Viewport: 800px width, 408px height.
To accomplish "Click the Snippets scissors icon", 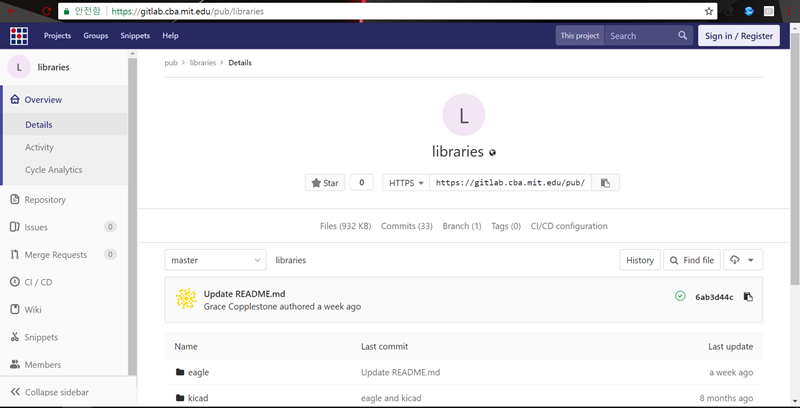I will click(x=15, y=337).
